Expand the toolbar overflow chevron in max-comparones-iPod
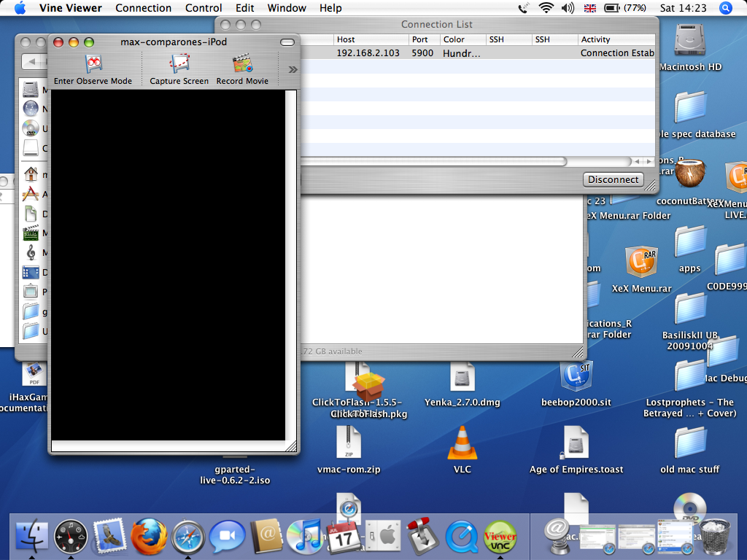Screen dimensions: 747x560 pyautogui.click(x=293, y=69)
